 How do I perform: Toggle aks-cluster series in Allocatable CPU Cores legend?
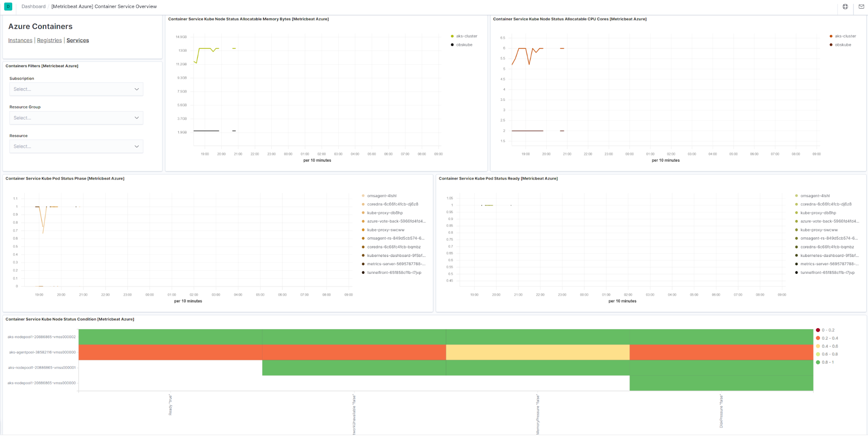click(843, 36)
